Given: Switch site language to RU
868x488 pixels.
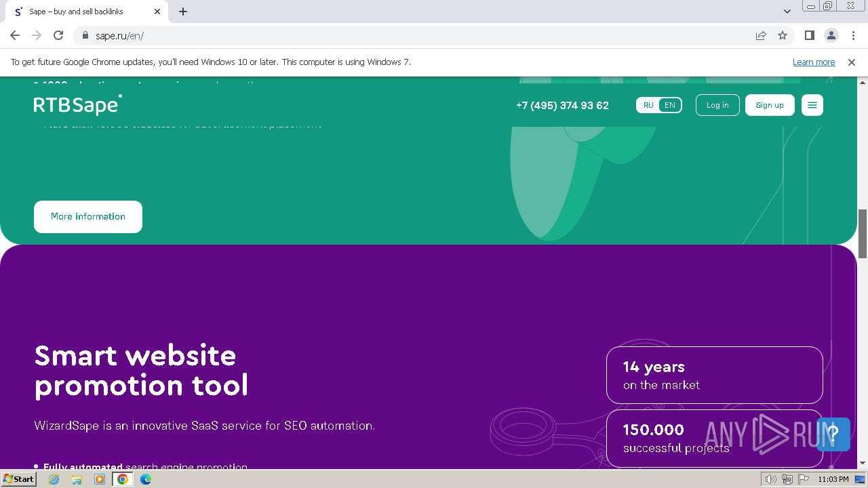Looking at the screenshot, I should pyautogui.click(x=648, y=105).
